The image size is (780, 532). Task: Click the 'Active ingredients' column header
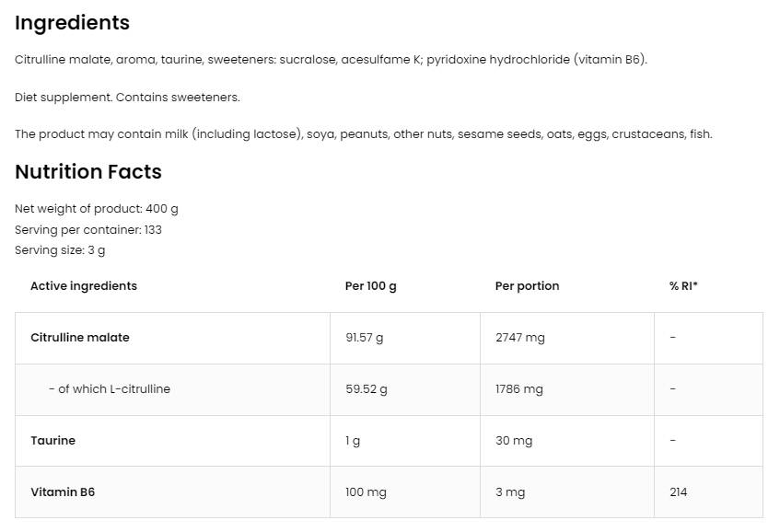pos(84,286)
